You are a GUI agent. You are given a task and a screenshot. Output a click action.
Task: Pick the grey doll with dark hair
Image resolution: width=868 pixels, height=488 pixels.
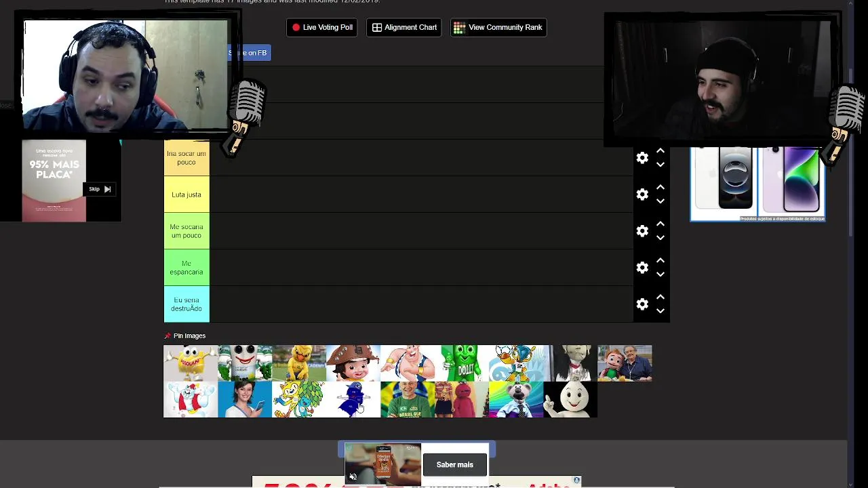[570, 363]
